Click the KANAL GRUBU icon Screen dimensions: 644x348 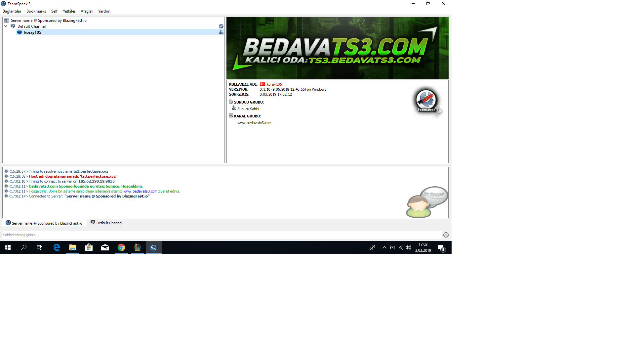231,116
